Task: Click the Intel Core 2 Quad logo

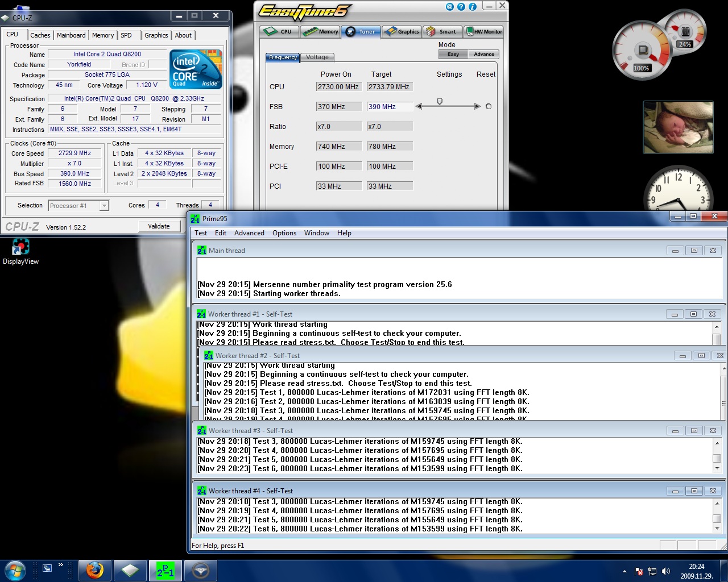Action: point(196,69)
